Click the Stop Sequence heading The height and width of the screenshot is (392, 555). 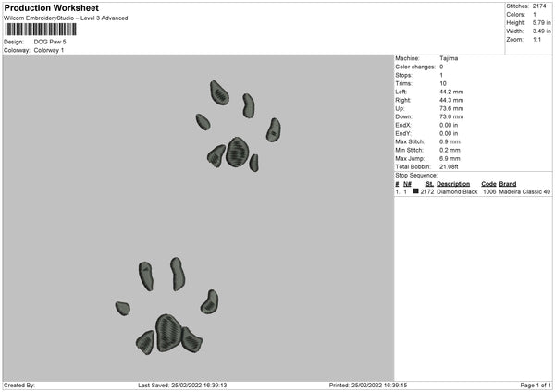coord(416,175)
